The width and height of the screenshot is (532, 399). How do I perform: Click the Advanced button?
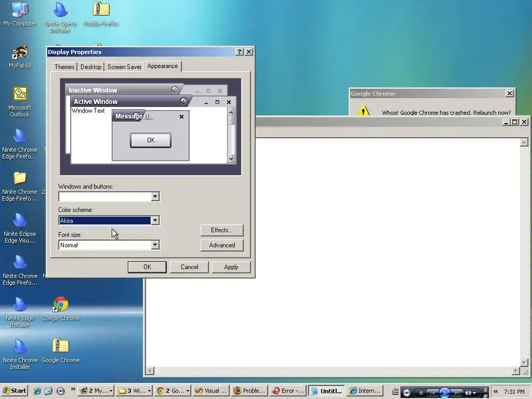222,245
